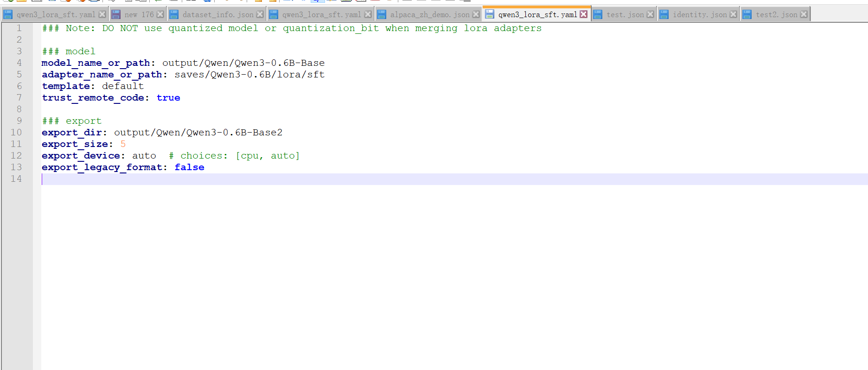
Task: Click the saved-disk icon on the new 176 tab
Action: click(116, 14)
